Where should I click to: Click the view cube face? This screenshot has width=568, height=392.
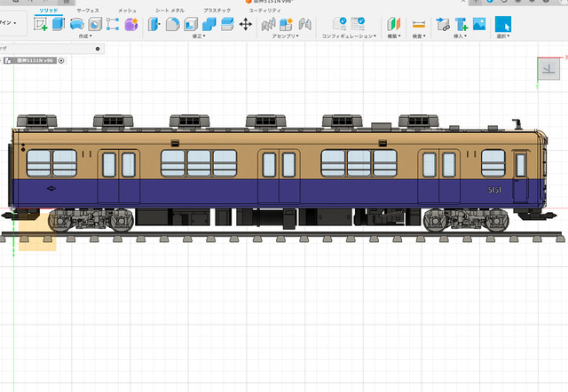click(548, 69)
